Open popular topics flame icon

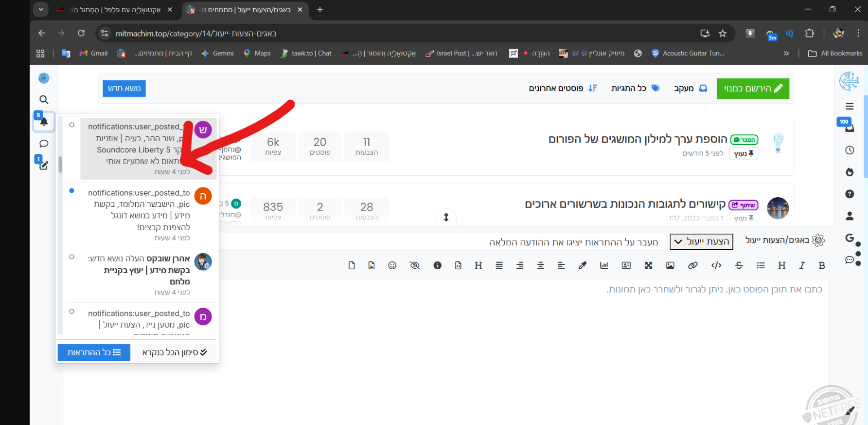[850, 172]
